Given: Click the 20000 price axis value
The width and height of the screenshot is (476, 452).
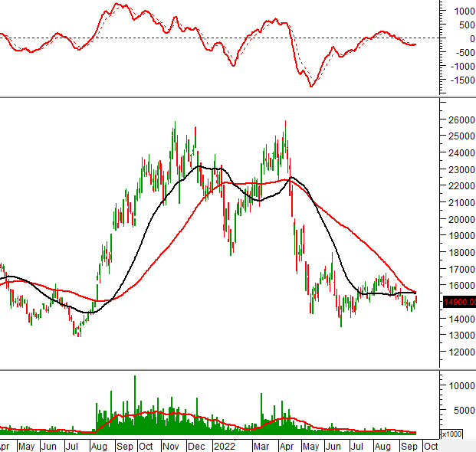Looking at the screenshot, I should (461, 219).
